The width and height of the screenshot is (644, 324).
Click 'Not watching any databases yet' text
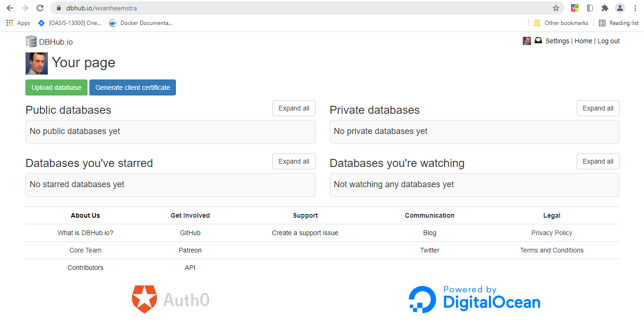(394, 184)
